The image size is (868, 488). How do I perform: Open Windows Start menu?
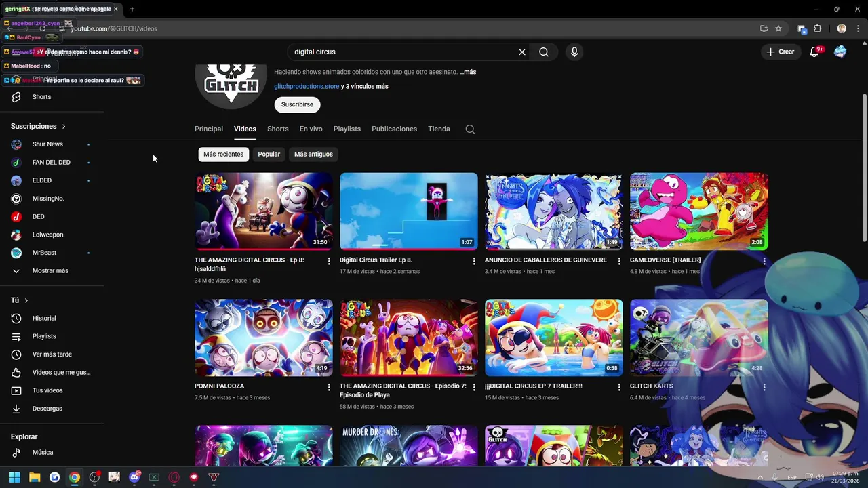pos(14,477)
